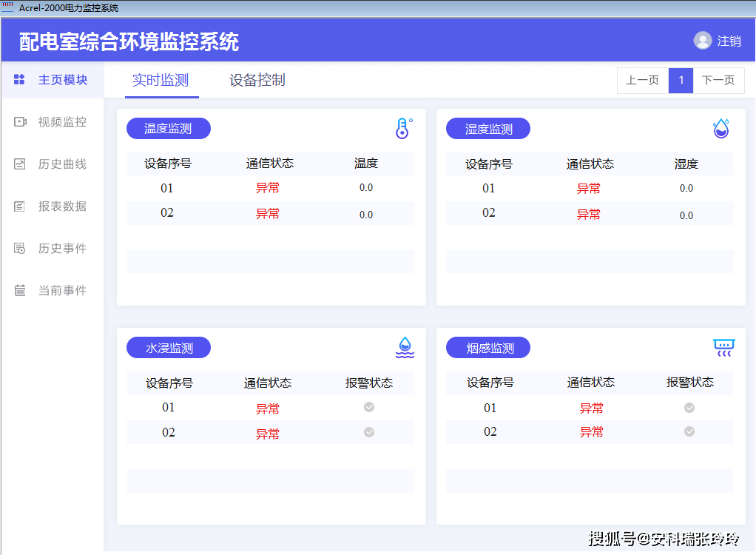Image resolution: width=756 pixels, height=555 pixels.
Task: Open 报表数据 in the sidebar
Action: [62, 206]
